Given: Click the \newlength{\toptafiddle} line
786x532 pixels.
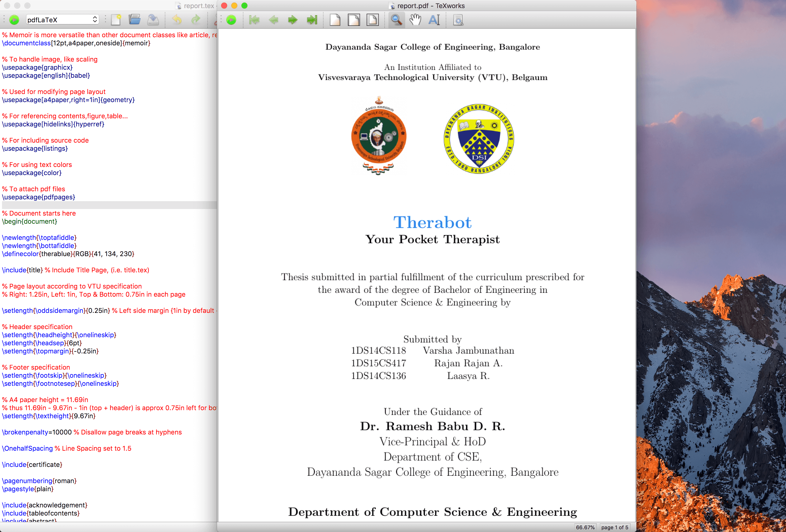Looking at the screenshot, I should pos(39,238).
